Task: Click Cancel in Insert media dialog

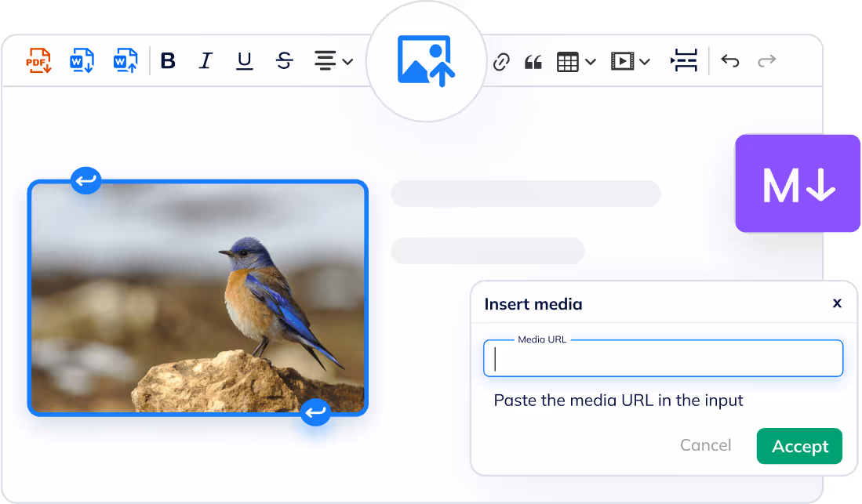Action: (705, 445)
